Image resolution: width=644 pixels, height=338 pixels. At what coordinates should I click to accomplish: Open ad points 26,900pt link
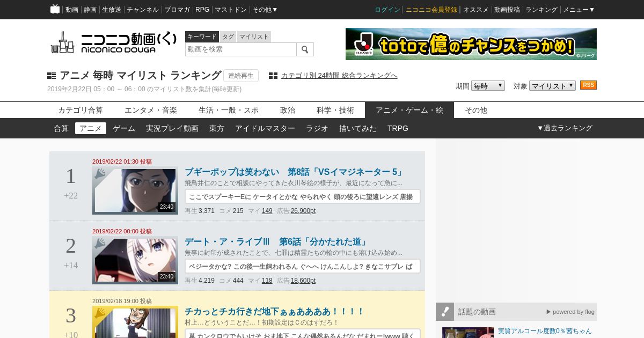tap(303, 211)
